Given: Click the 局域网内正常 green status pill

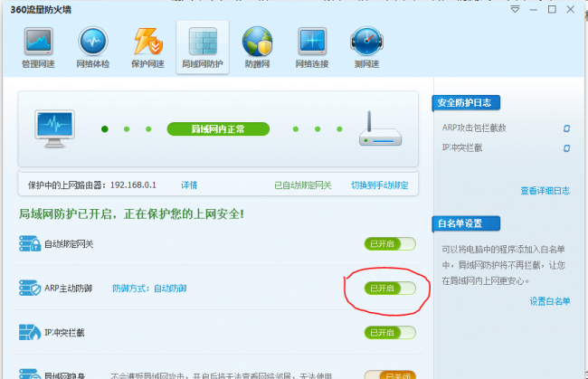Looking at the screenshot, I should 218,129.
